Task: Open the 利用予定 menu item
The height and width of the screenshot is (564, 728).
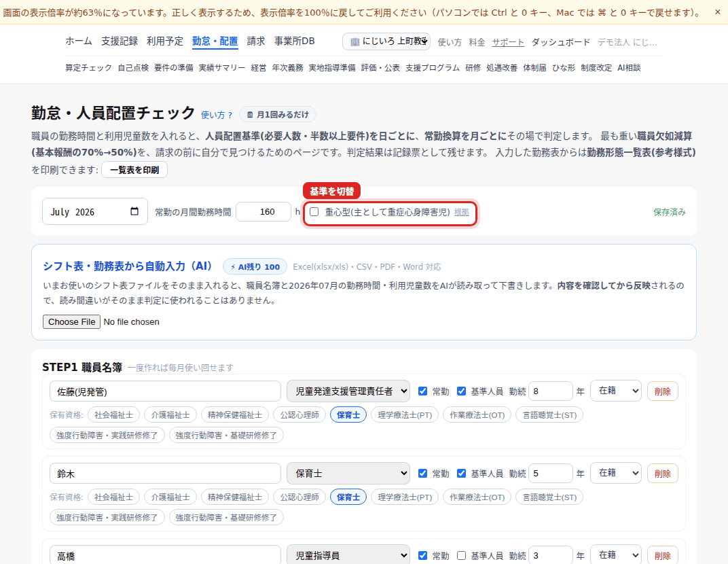Action: 165,41
